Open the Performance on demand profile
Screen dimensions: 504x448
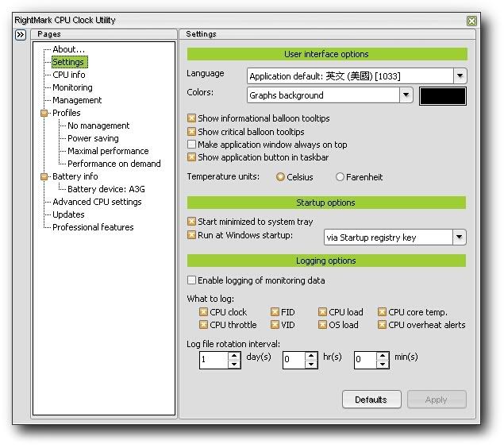pos(114,164)
